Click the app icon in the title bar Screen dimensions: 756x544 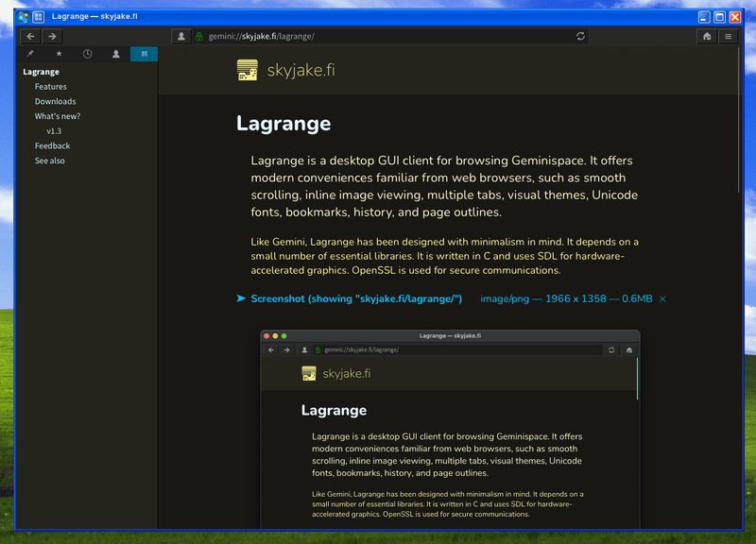tap(23, 17)
